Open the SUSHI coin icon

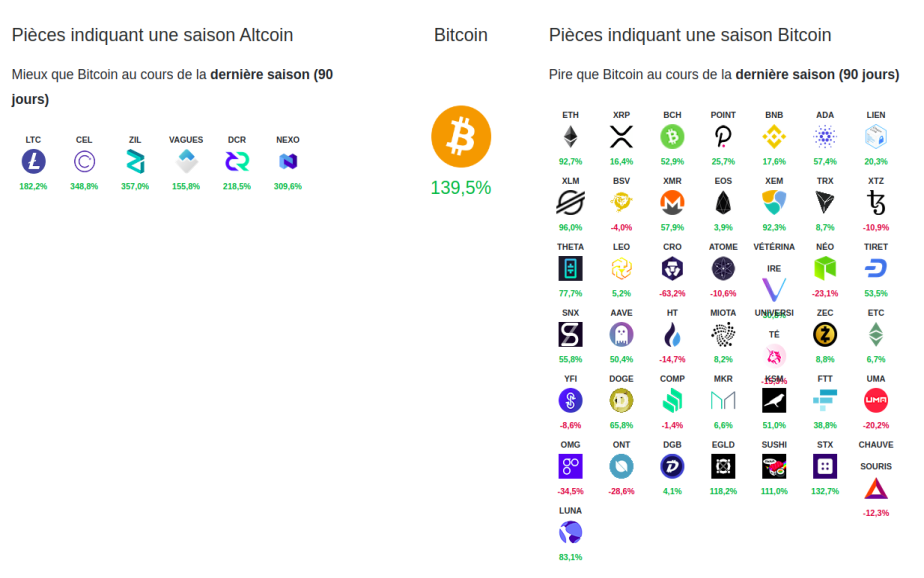click(x=774, y=467)
